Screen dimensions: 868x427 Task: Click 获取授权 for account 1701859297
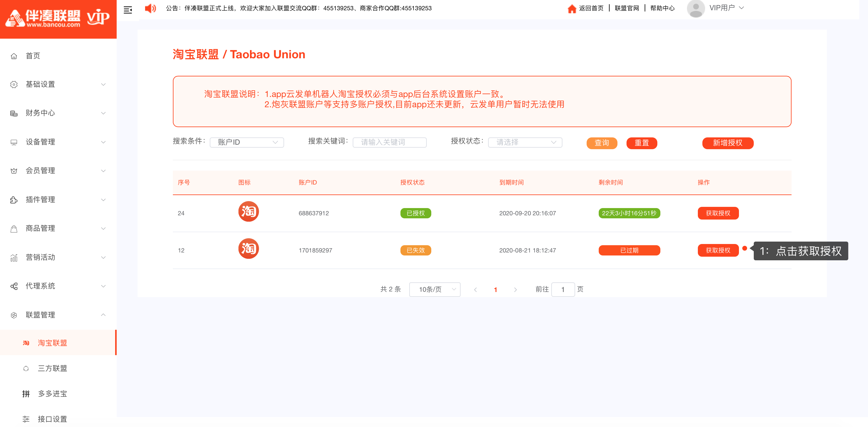click(x=718, y=250)
